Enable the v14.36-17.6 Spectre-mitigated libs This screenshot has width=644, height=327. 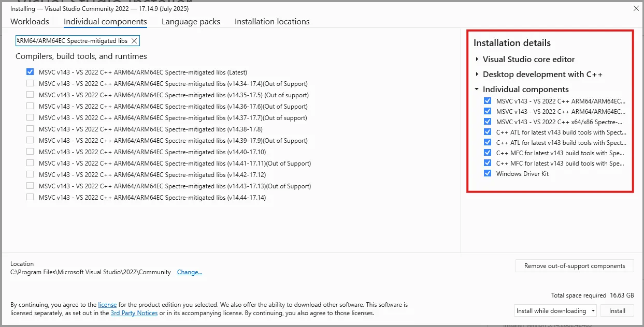[30, 107]
